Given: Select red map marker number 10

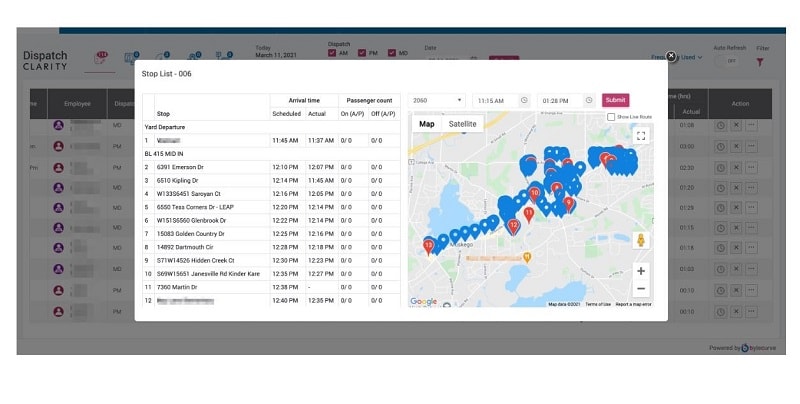Looking at the screenshot, I should (x=534, y=195).
